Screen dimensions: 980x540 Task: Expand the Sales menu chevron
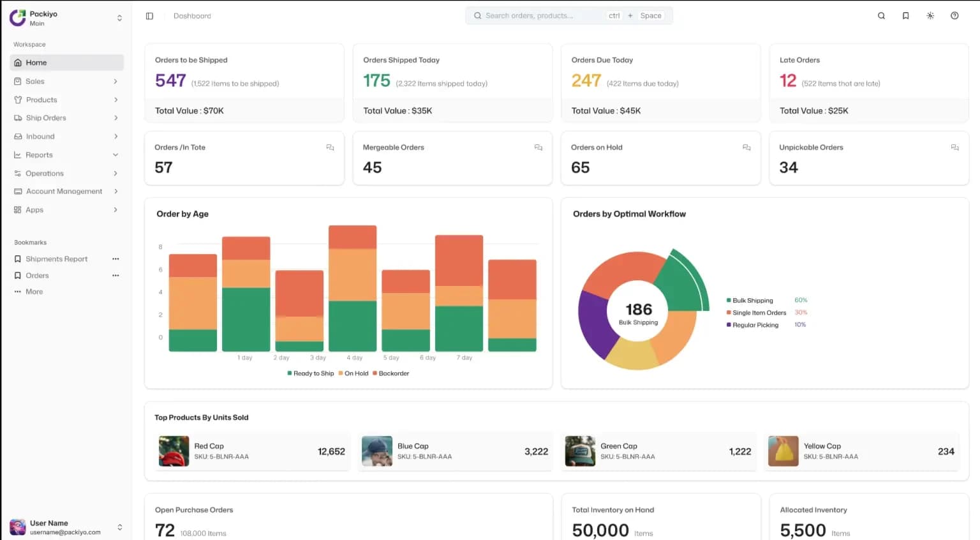click(115, 81)
